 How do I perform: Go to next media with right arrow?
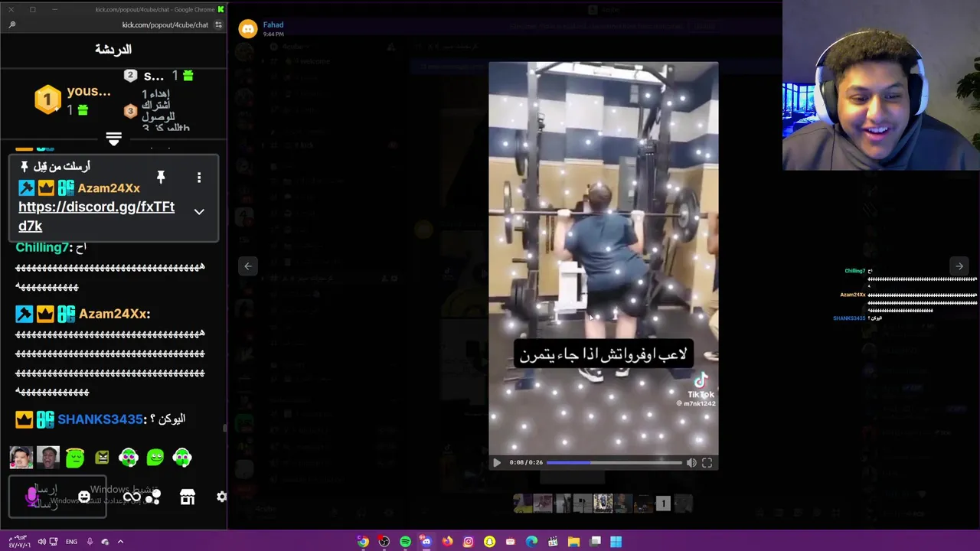(959, 266)
